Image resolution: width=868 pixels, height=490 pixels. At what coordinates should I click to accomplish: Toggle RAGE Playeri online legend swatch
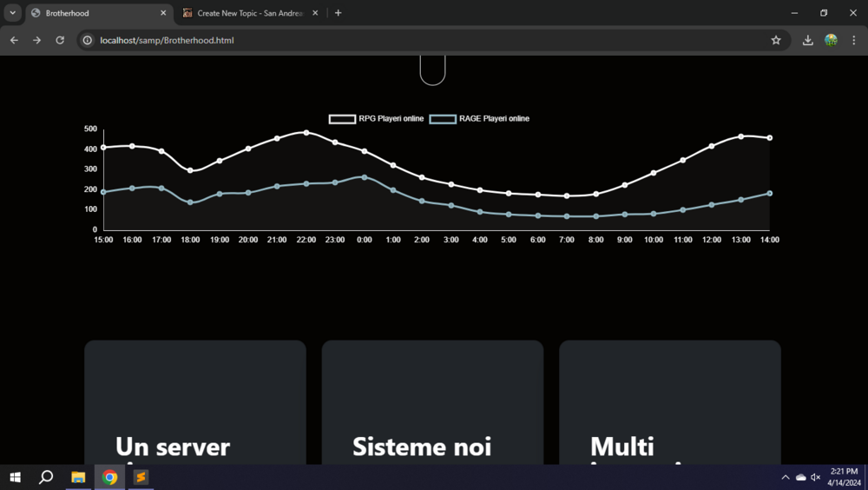[443, 119]
